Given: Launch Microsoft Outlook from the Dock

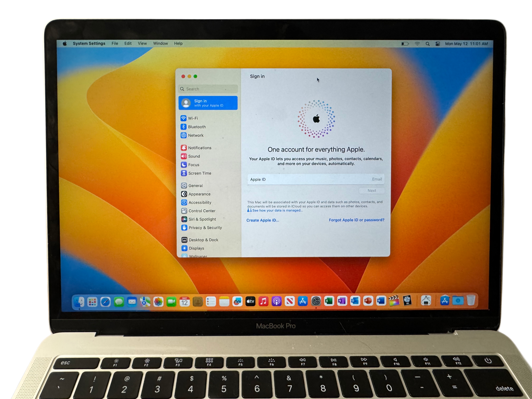Looking at the screenshot, I should (355, 301).
